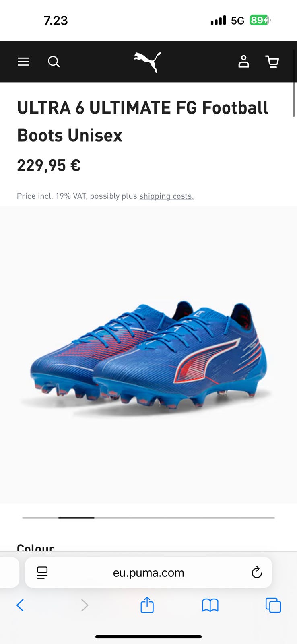Viewport: 297px width, 644px height.
Task: Jump to first image on carousel bar
Action: [40, 518]
